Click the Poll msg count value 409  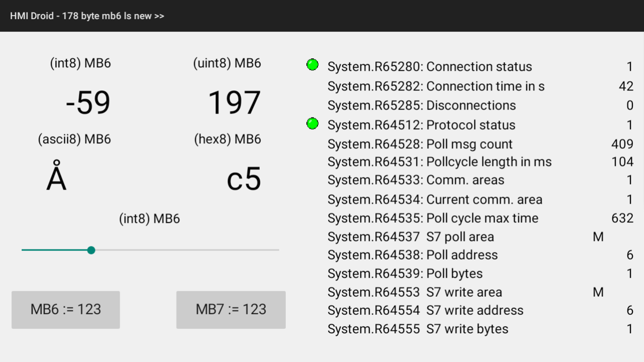coord(622,144)
